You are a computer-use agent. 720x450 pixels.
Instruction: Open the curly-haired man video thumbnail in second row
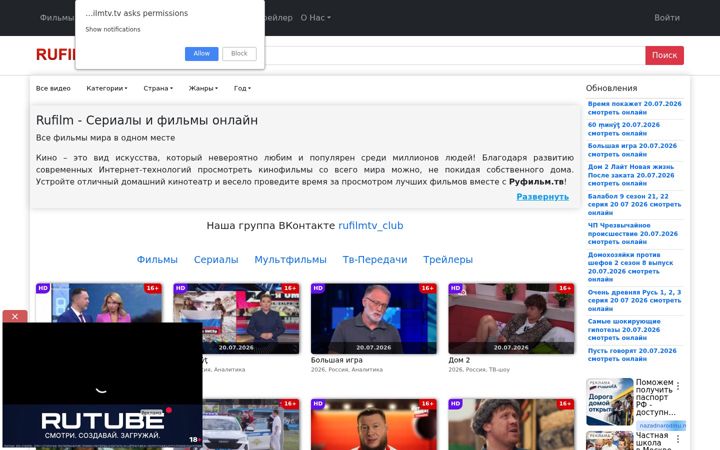click(511, 424)
